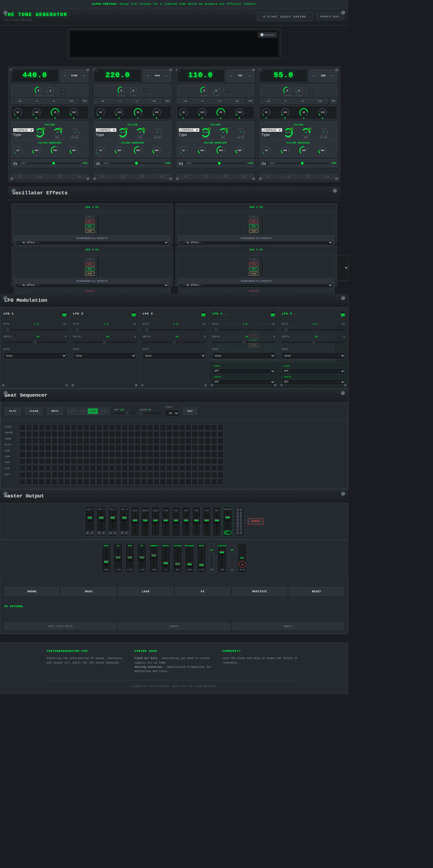Toggle the ON switch next to Glide on oscillator 1
433x868 pixels.
pos(63,90)
